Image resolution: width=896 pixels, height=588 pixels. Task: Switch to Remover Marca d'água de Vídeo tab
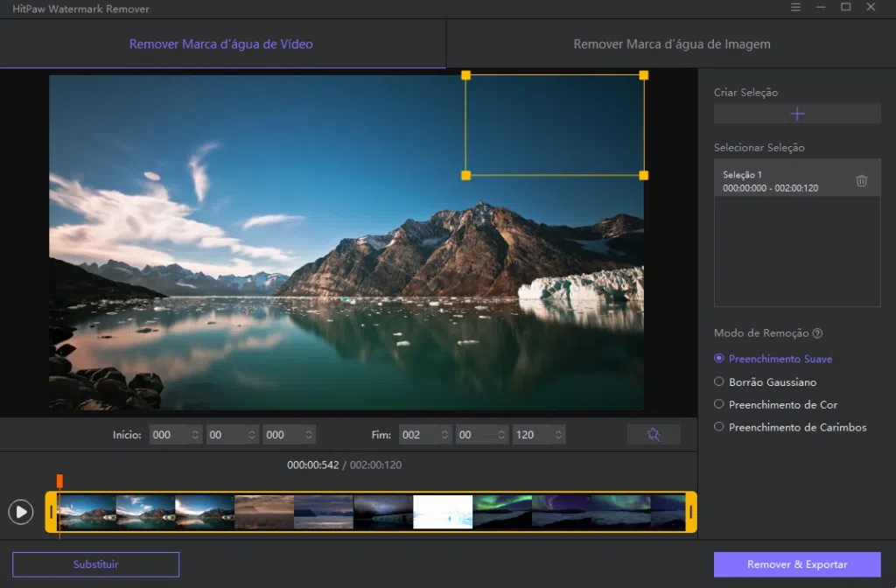coord(221,44)
